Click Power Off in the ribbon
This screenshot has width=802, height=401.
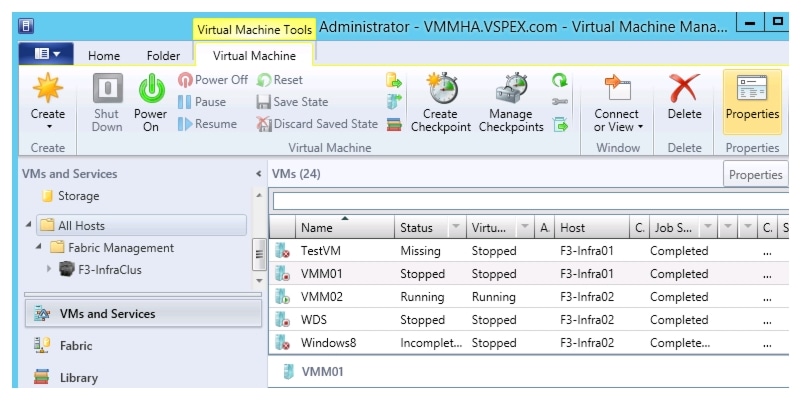point(212,80)
